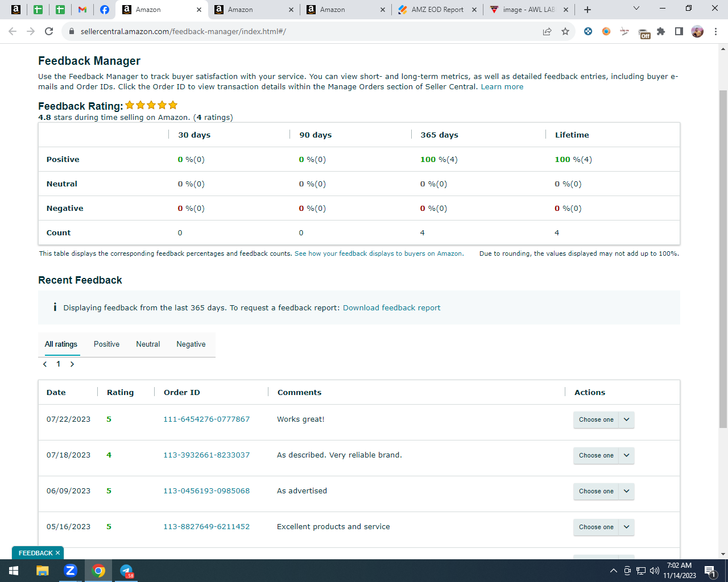The width and height of the screenshot is (728, 582).
Task: Click the browser forward arrow
Action: 31,31
